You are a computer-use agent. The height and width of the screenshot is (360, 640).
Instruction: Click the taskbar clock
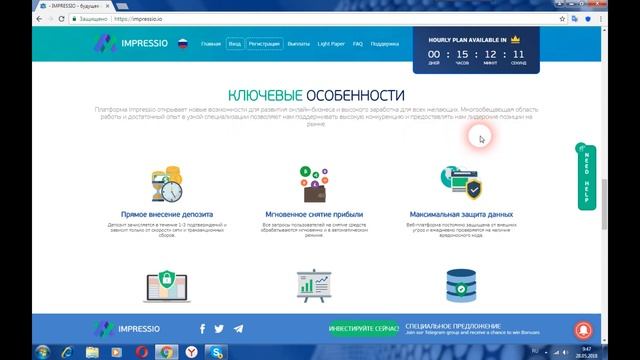587,352
